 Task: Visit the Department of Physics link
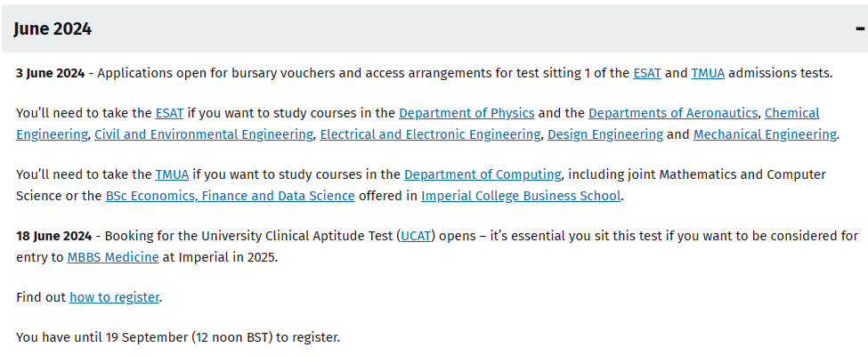(466, 113)
